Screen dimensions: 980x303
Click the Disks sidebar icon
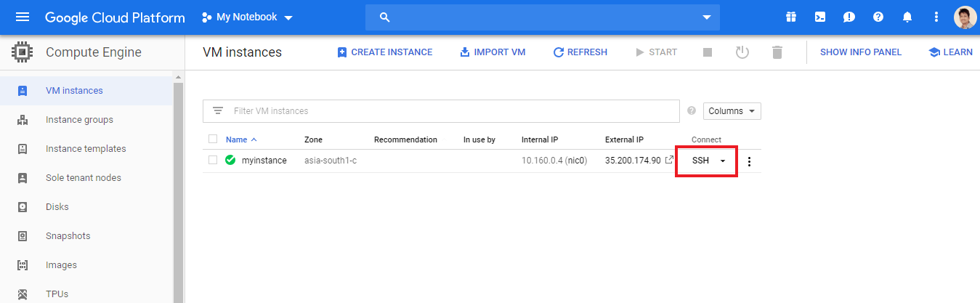pos(22,207)
